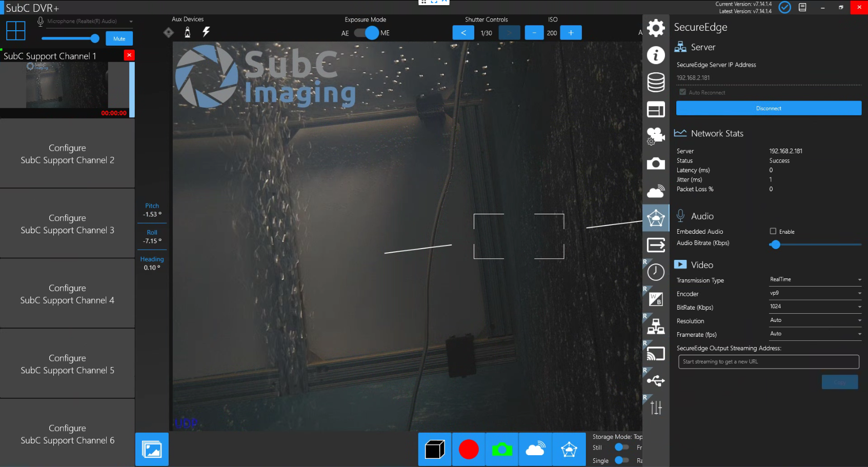Configure SubC Support Channel 2

67,154
